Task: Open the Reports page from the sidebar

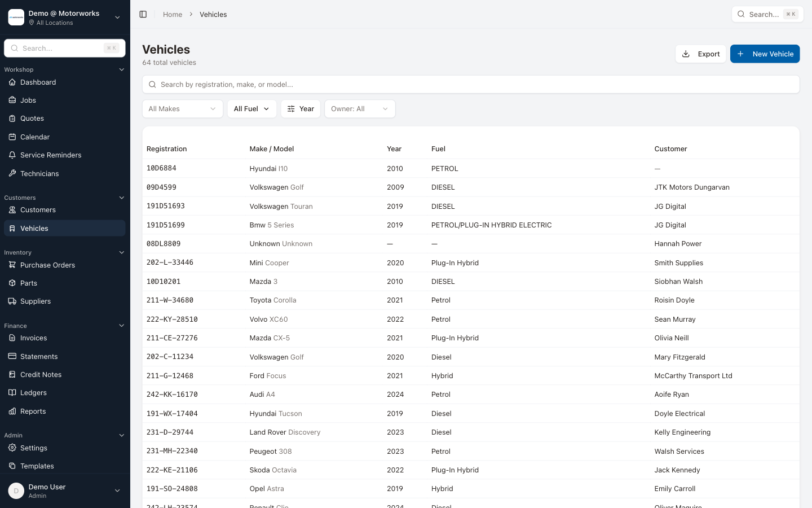Action: [x=34, y=411]
